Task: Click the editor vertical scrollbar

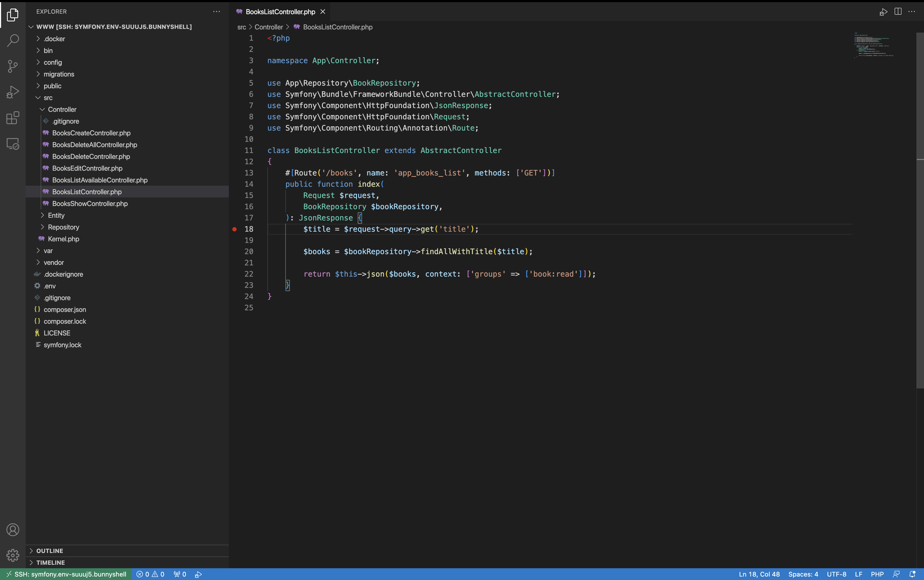Action: coord(920,210)
